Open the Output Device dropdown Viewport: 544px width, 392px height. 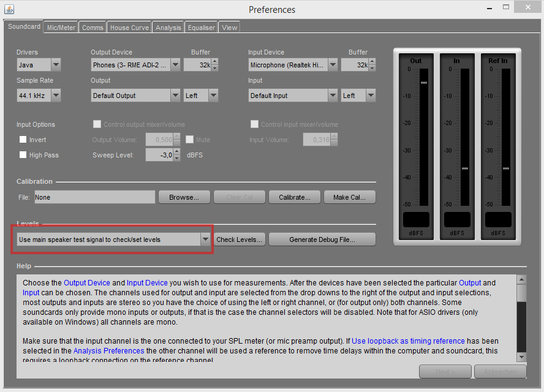click(175, 64)
